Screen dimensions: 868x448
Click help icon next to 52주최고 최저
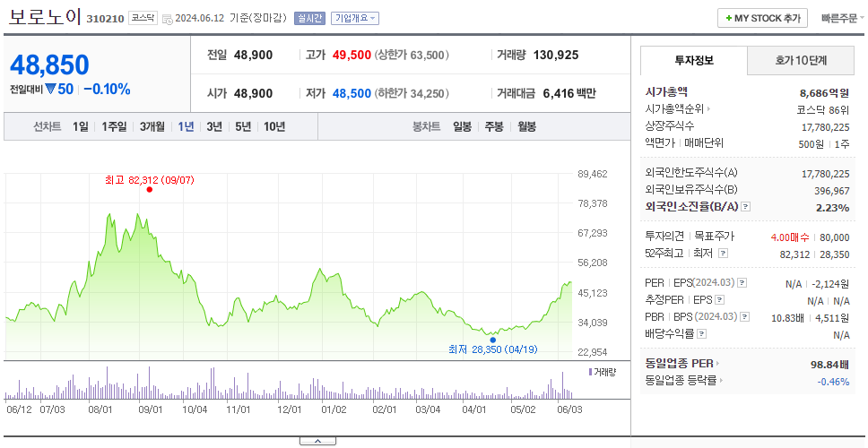tap(723, 254)
